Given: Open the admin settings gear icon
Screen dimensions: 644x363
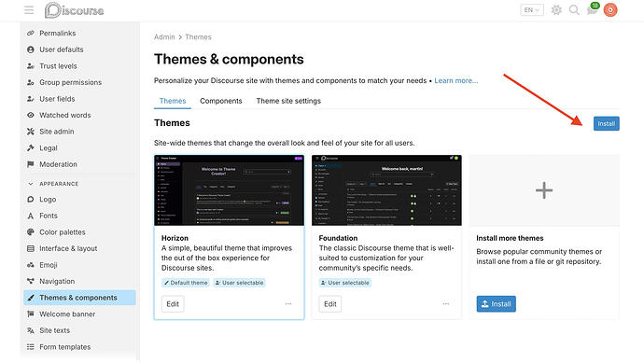Looking at the screenshot, I should tap(556, 10).
